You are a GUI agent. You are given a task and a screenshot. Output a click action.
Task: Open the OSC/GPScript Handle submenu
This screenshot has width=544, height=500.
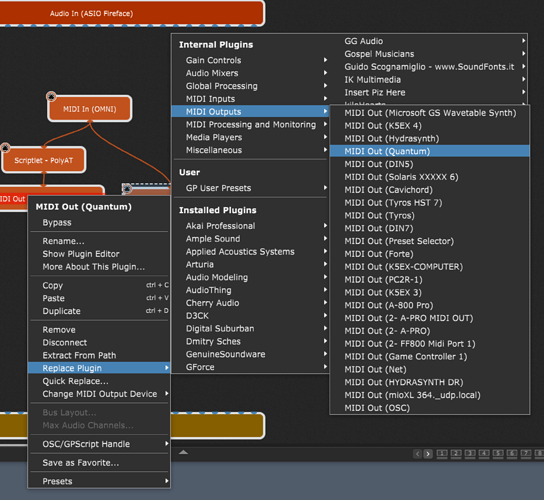tap(99, 444)
